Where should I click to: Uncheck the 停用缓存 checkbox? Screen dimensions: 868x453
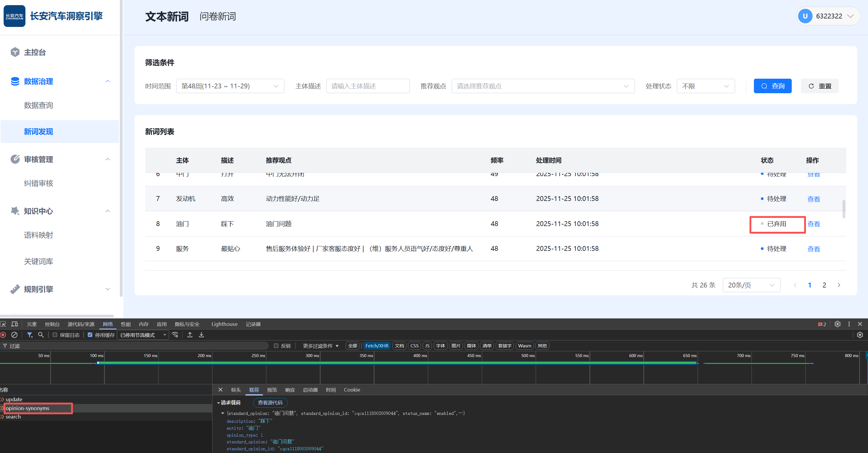(x=90, y=335)
